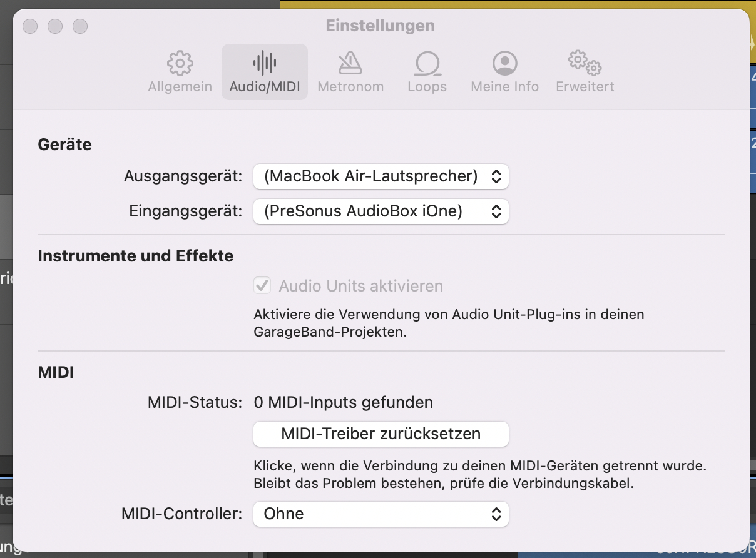
Task: Click the Meine Info tab label
Action: 504,87
